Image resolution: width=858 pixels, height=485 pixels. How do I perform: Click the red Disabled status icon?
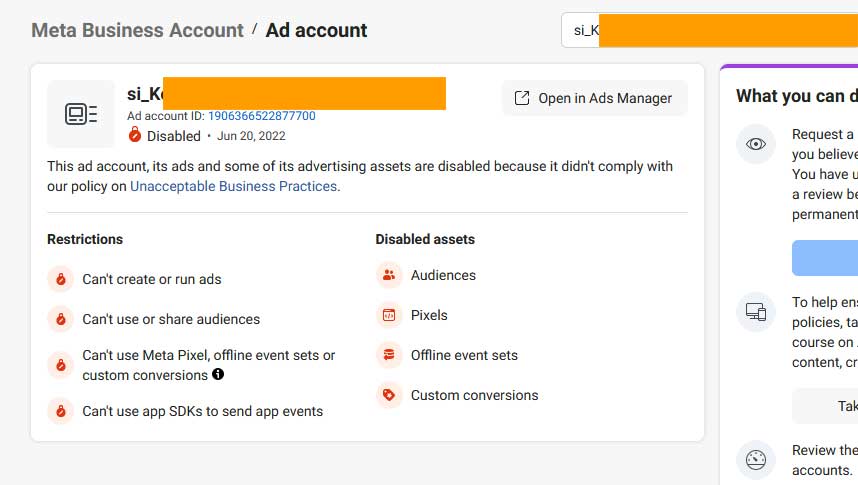135,135
